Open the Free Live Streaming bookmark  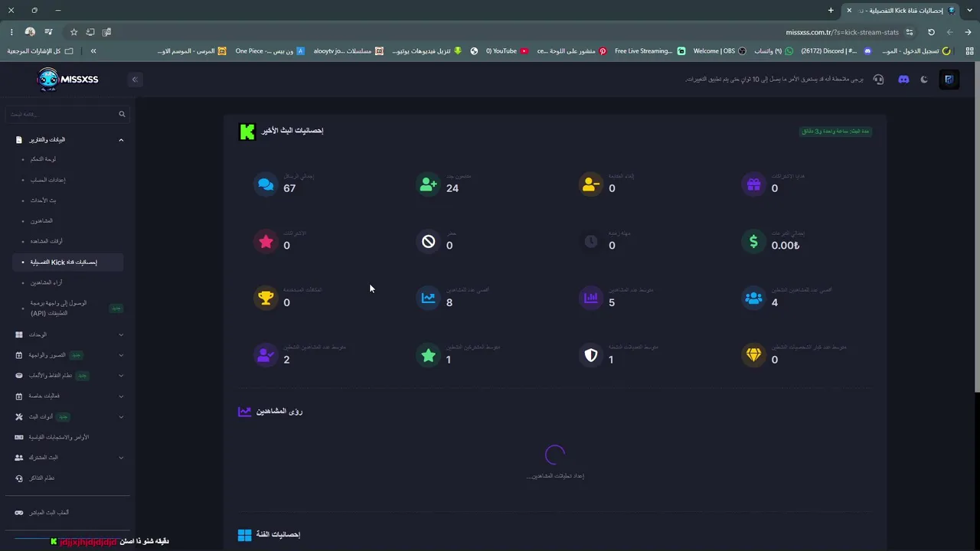(649, 51)
